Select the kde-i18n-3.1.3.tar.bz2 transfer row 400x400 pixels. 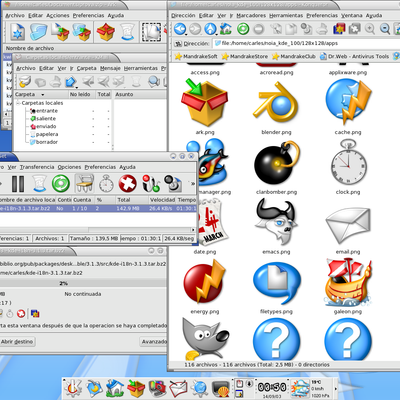click(x=98, y=209)
